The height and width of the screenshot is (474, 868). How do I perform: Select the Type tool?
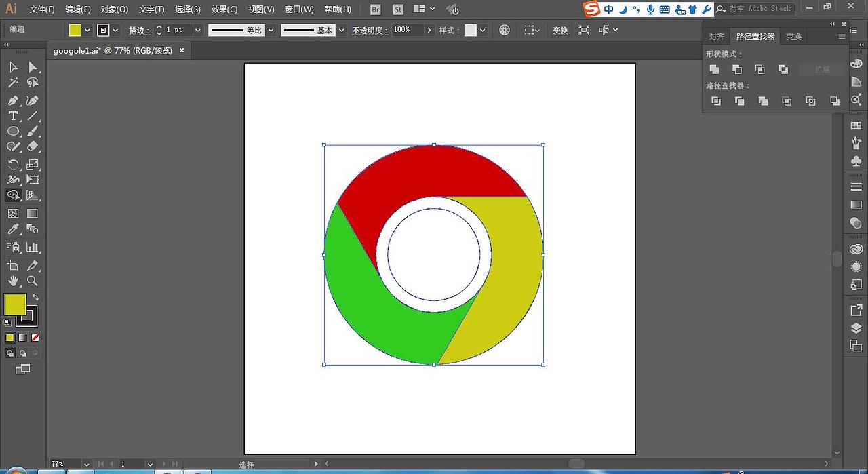tap(12, 115)
